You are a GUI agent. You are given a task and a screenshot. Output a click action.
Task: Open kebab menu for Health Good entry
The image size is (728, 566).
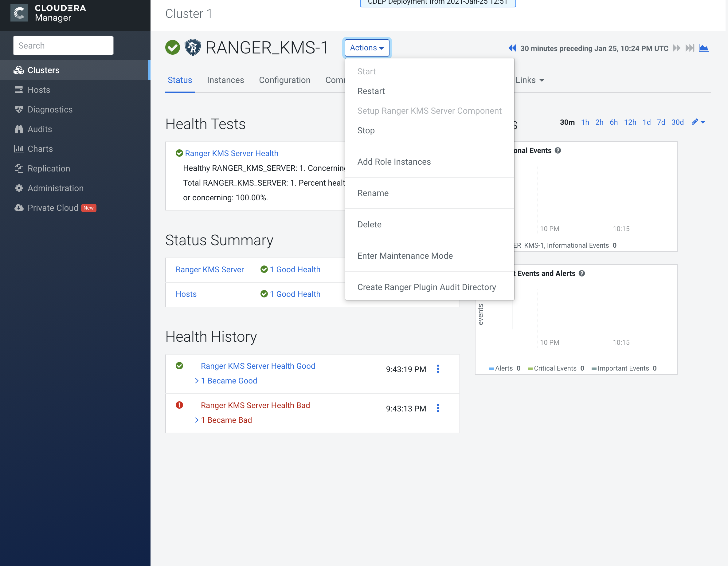point(438,369)
